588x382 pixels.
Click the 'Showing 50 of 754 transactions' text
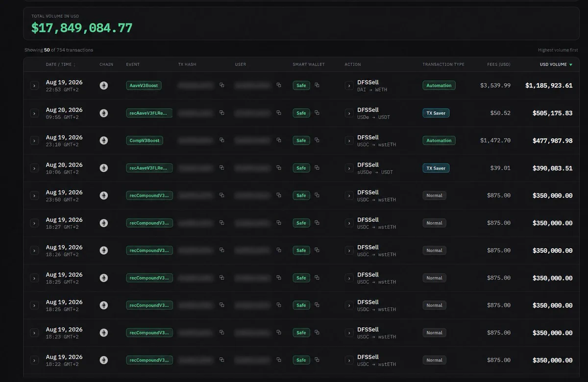click(x=59, y=50)
